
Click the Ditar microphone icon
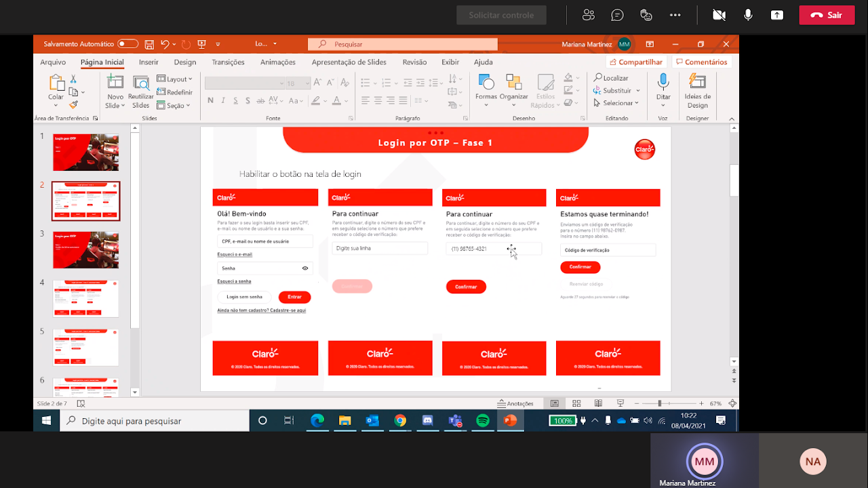(663, 83)
